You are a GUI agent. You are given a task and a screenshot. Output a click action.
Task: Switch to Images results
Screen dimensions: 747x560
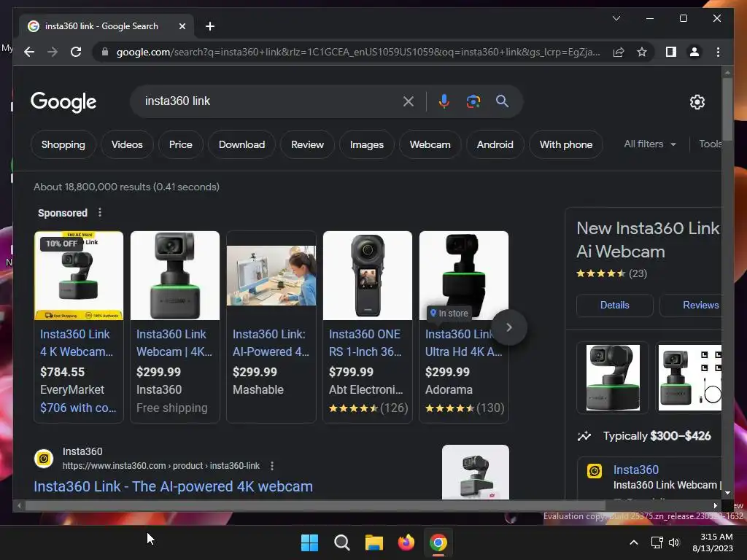coord(366,144)
